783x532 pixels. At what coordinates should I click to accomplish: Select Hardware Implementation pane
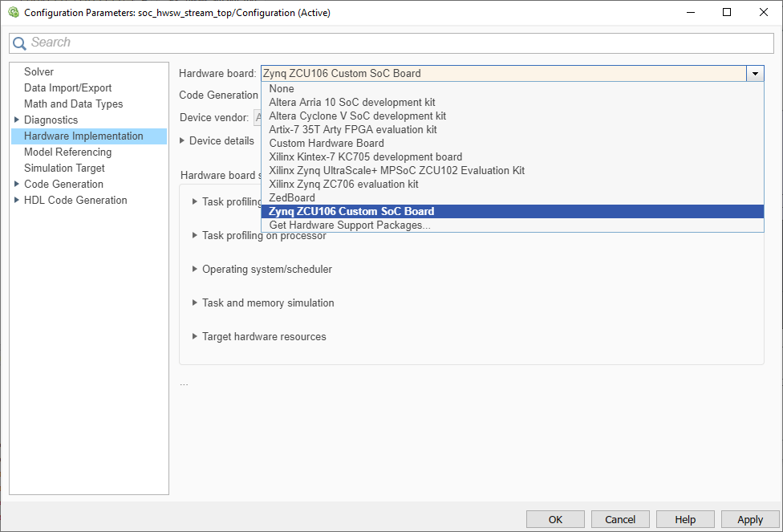pyautogui.click(x=89, y=136)
